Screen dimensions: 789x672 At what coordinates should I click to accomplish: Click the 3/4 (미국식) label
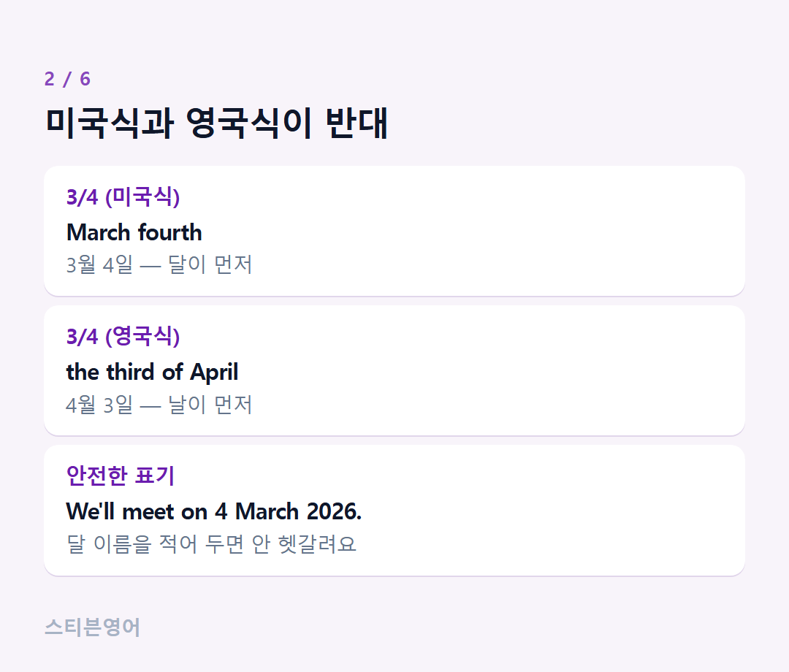pos(123,196)
